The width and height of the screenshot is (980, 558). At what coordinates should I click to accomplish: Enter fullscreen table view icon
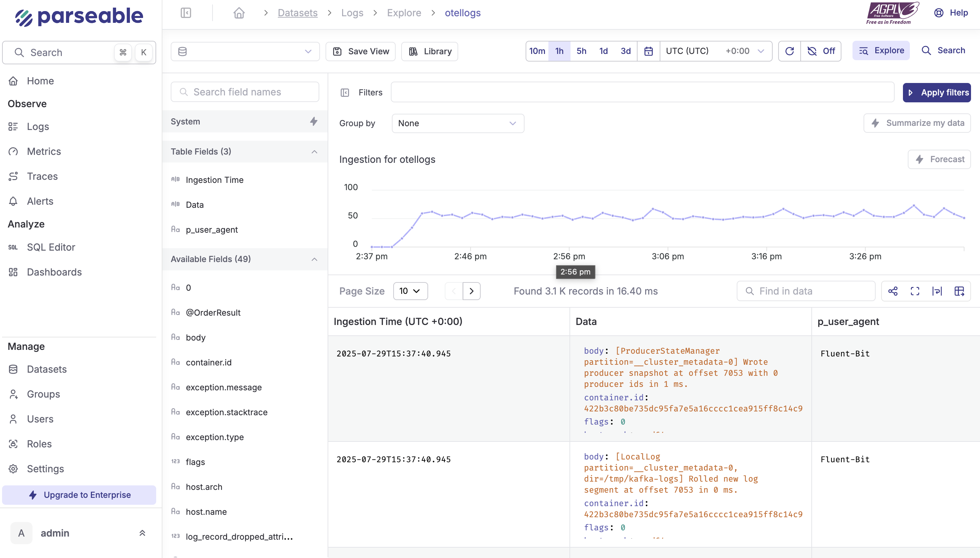tap(915, 291)
